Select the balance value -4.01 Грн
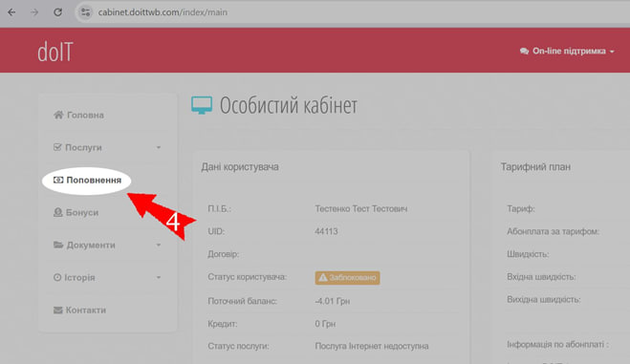The image size is (630, 364). (333, 301)
